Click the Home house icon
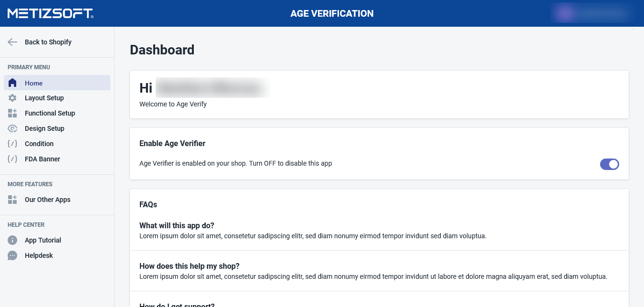 (12, 83)
